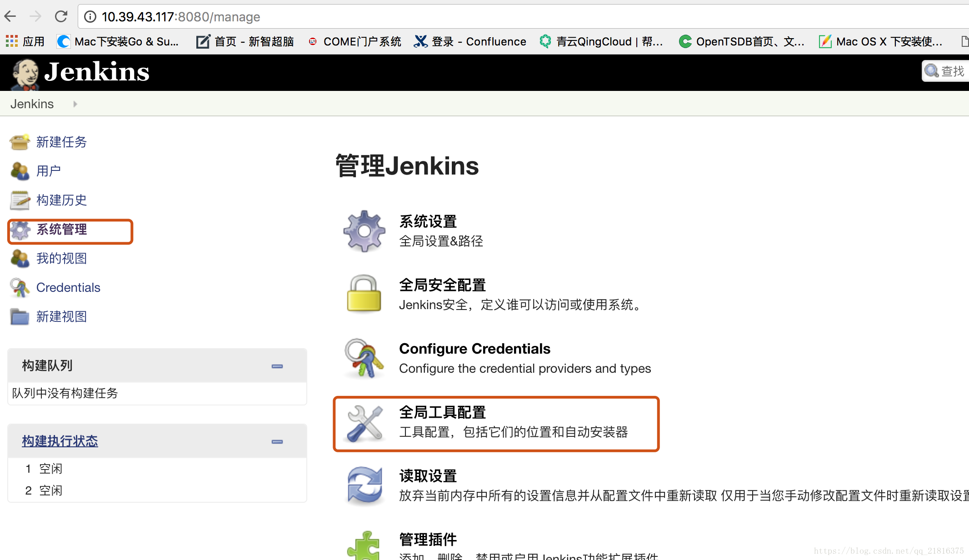Open 全局工具配置

click(x=442, y=412)
